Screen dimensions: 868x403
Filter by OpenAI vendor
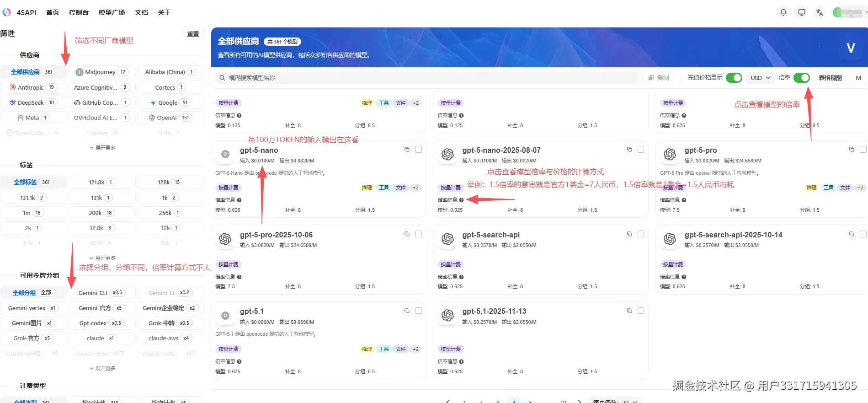pos(170,118)
